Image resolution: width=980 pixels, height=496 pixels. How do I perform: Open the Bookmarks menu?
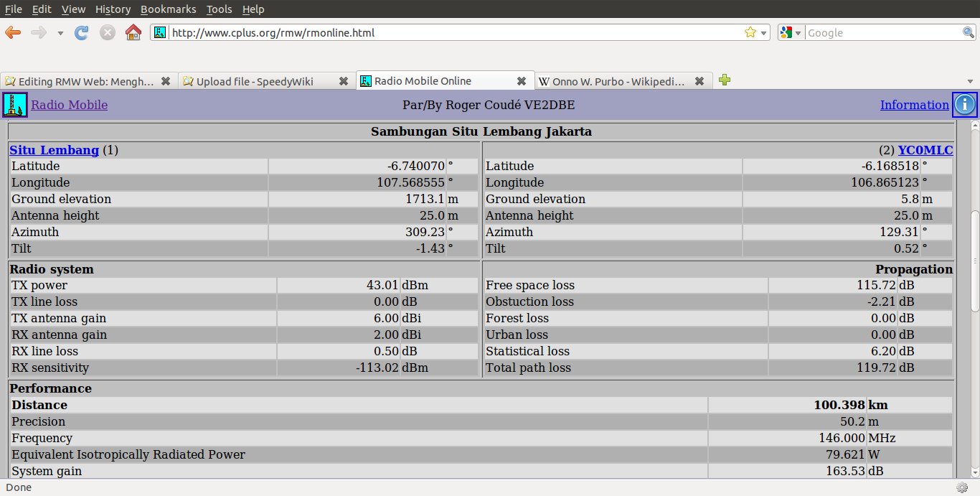(x=168, y=9)
